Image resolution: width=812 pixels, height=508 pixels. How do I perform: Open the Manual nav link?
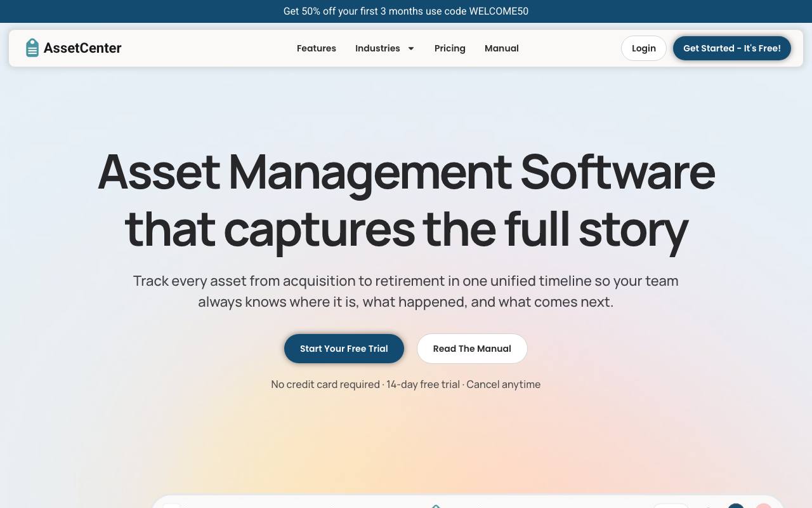502,48
